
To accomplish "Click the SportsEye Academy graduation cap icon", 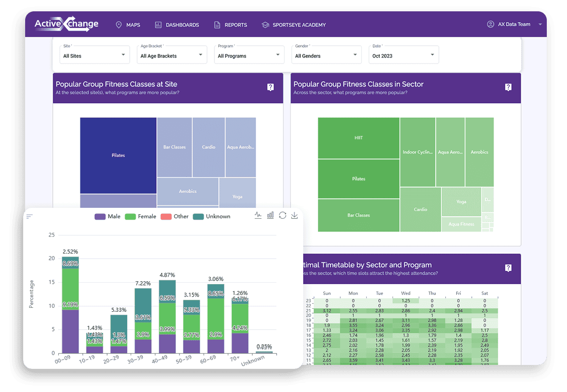I will point(265,25).
